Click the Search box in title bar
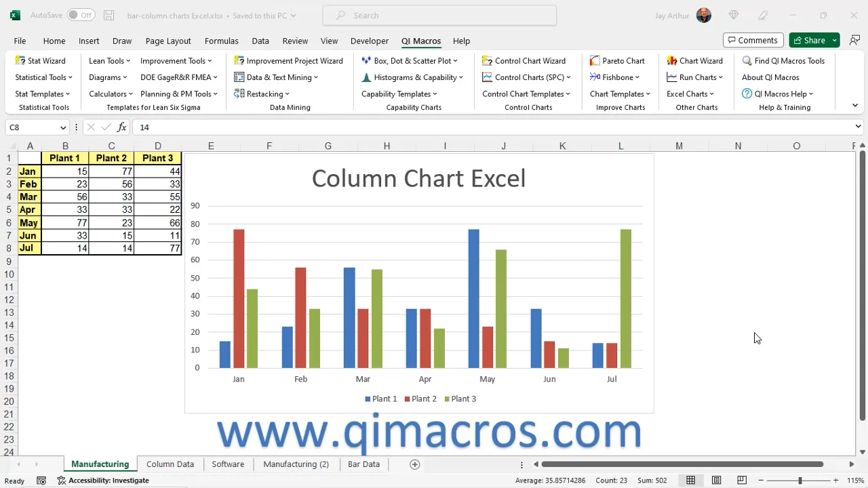The height and width of the screenshot is (488, 868). coord(439,15)
